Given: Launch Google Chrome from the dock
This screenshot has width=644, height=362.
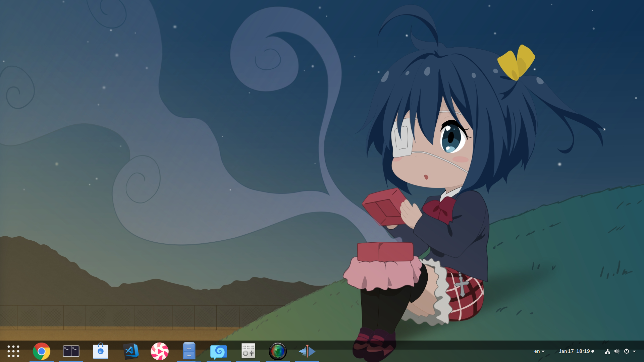Looking at the screenshot, I should coord(42,351).
